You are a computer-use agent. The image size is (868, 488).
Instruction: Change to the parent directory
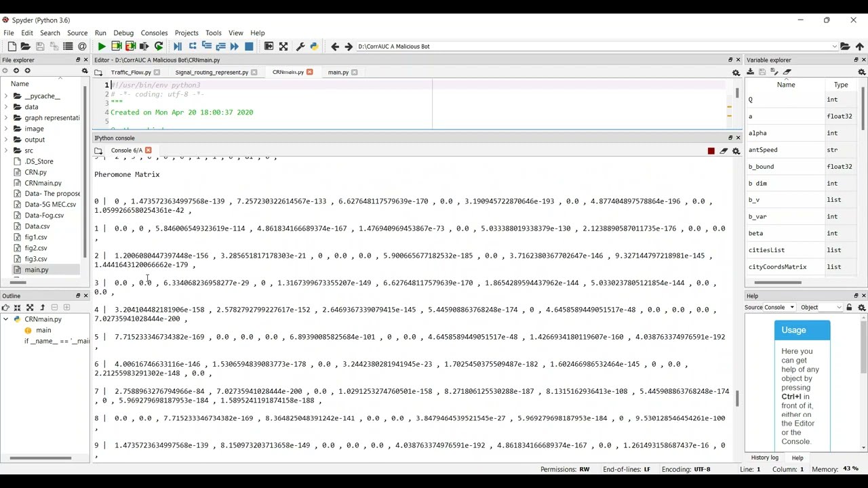tap(860, 46)
